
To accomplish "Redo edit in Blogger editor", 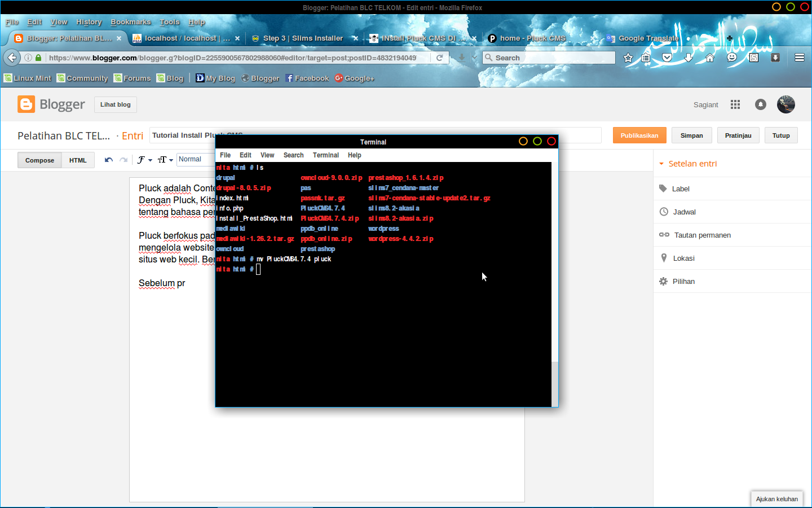I will (x=123, y=160).
